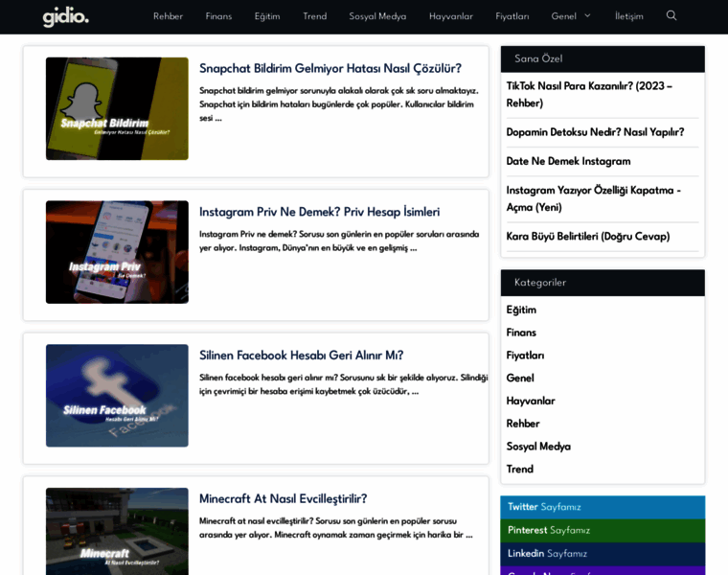Screen dimensions: 728x575
Task: Click the Kategoriler widget heading
Action: click(540, 283)
